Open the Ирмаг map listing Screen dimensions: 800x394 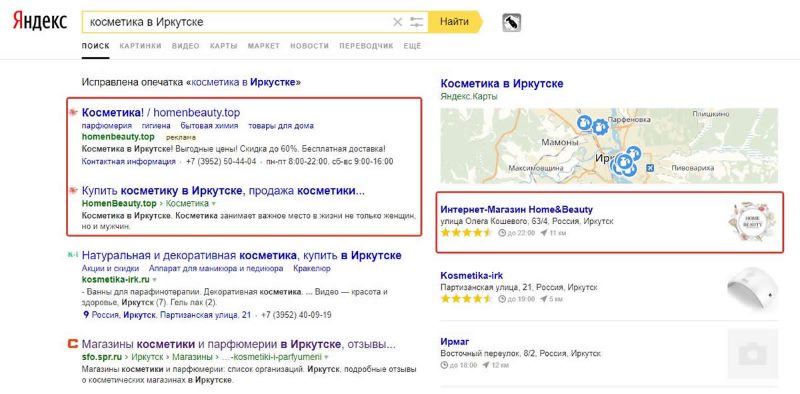click(455, 341)
